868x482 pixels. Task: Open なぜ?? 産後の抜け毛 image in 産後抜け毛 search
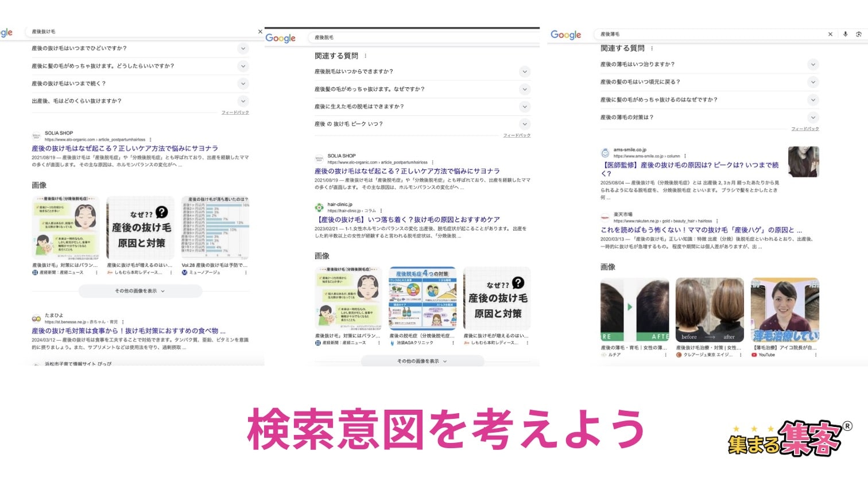141,228
